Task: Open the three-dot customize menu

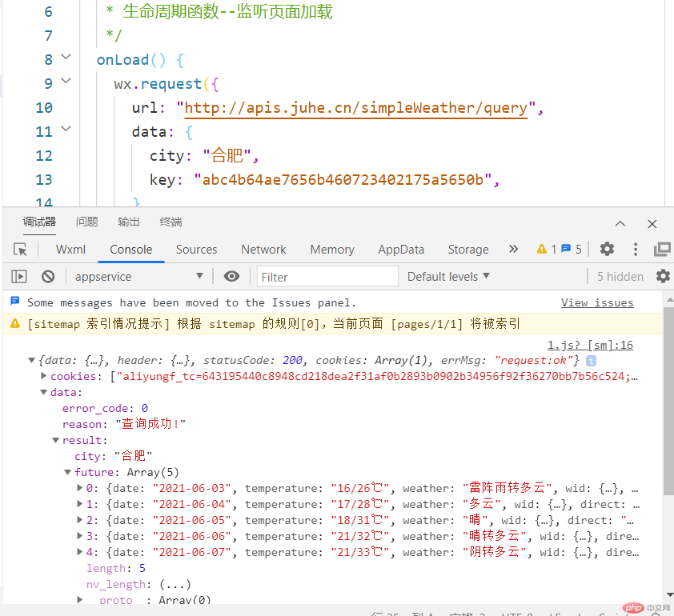Action: [636, 249]
